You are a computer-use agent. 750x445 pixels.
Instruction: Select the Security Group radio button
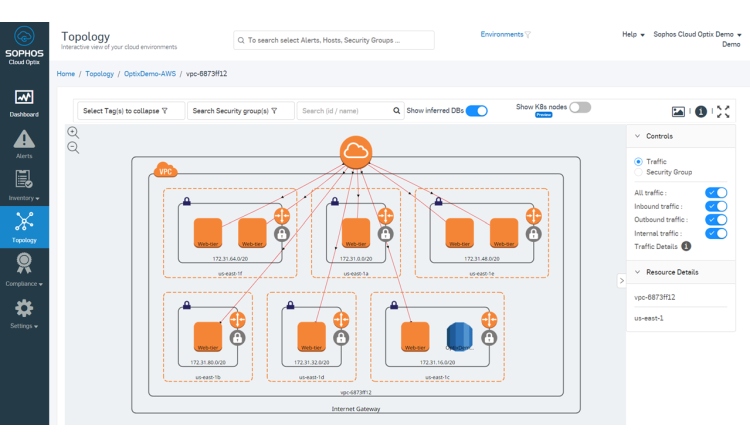(639, 173)
